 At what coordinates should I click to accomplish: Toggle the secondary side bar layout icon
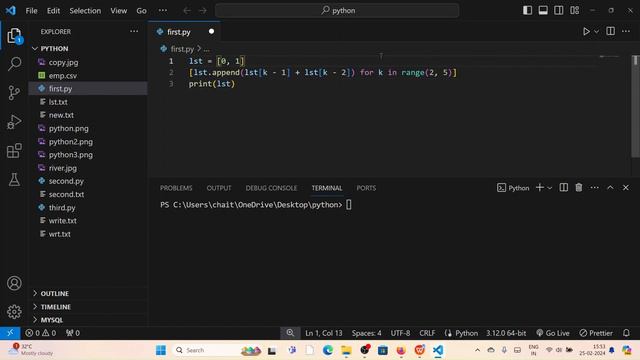coord(558,10)
